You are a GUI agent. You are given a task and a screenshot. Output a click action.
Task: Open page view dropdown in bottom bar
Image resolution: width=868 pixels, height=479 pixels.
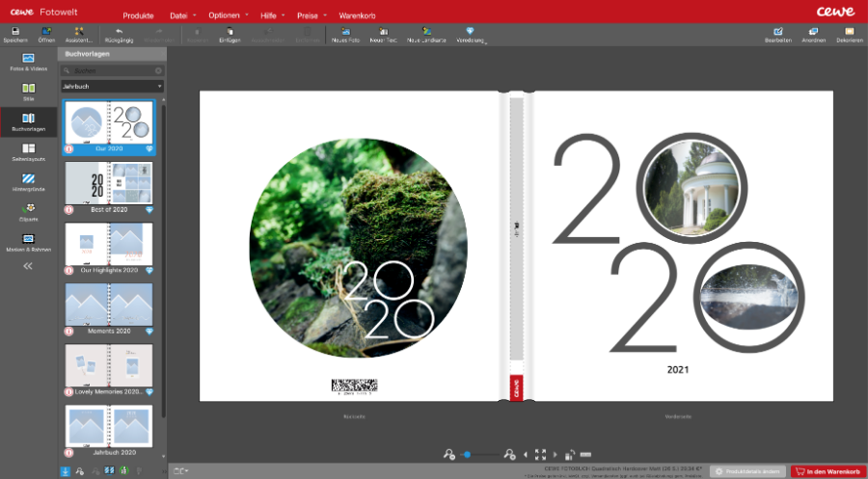point(180,471)
